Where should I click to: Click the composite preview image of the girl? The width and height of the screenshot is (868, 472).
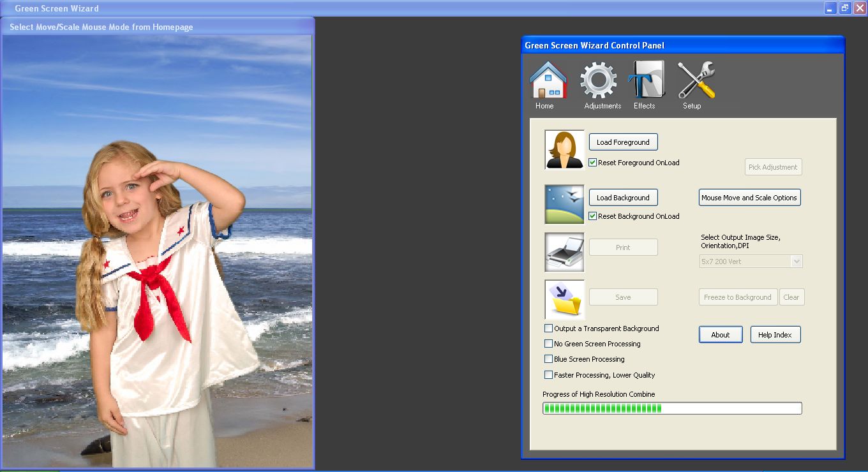click(157, 251)
